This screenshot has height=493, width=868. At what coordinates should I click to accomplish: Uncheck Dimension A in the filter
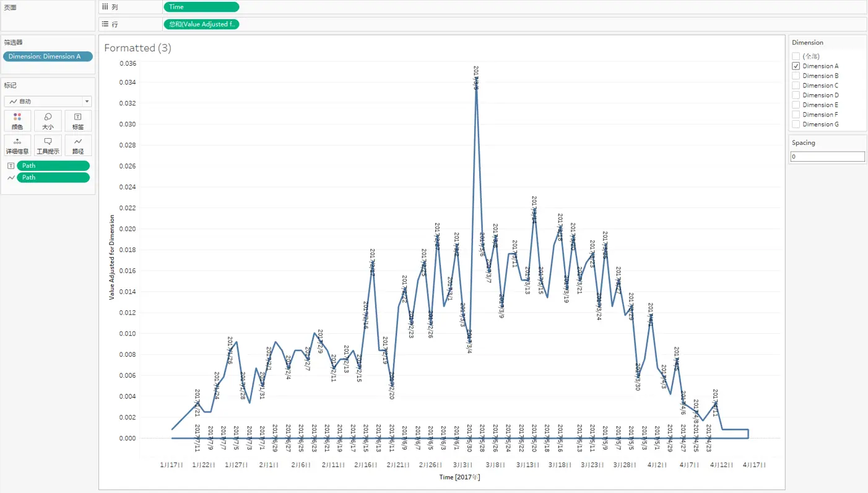click(x=796, y=66)
